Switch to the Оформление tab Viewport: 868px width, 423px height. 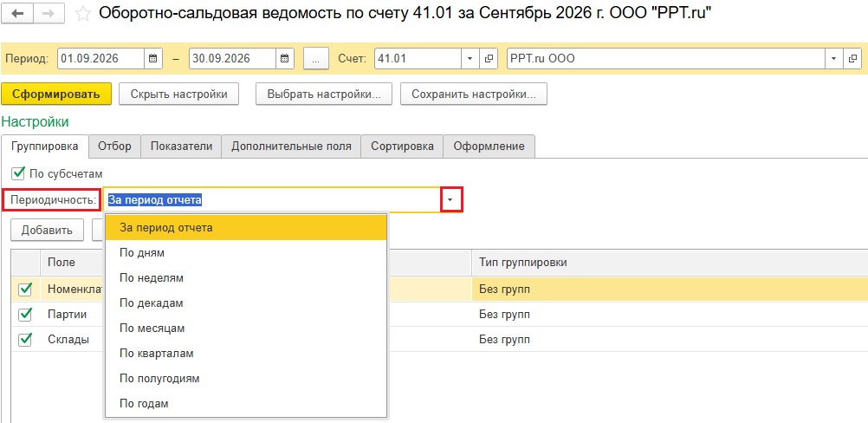pos(489,146)
